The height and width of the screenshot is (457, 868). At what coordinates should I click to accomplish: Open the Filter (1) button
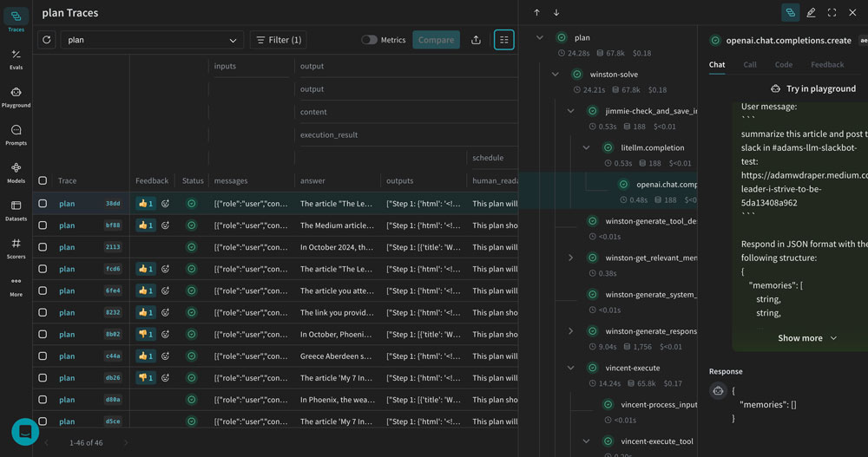tap(278, 40)
